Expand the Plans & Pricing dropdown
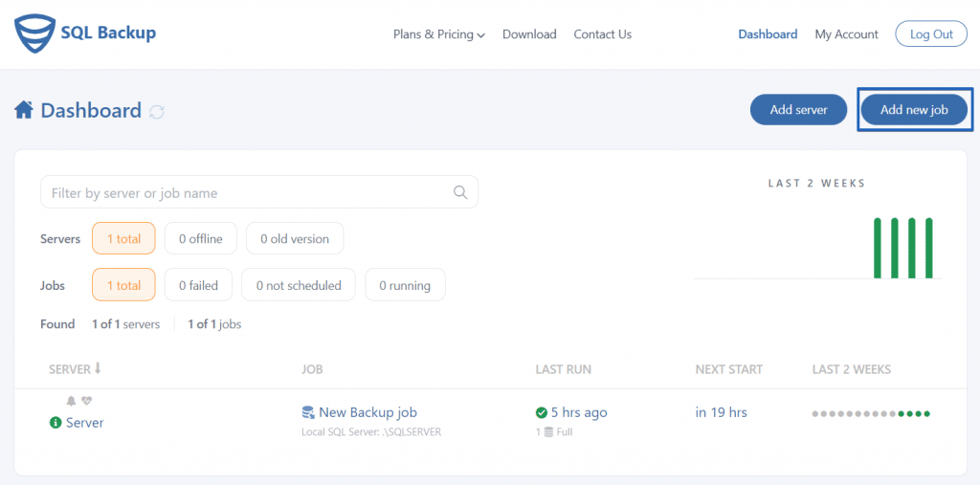 coord(438,34)
